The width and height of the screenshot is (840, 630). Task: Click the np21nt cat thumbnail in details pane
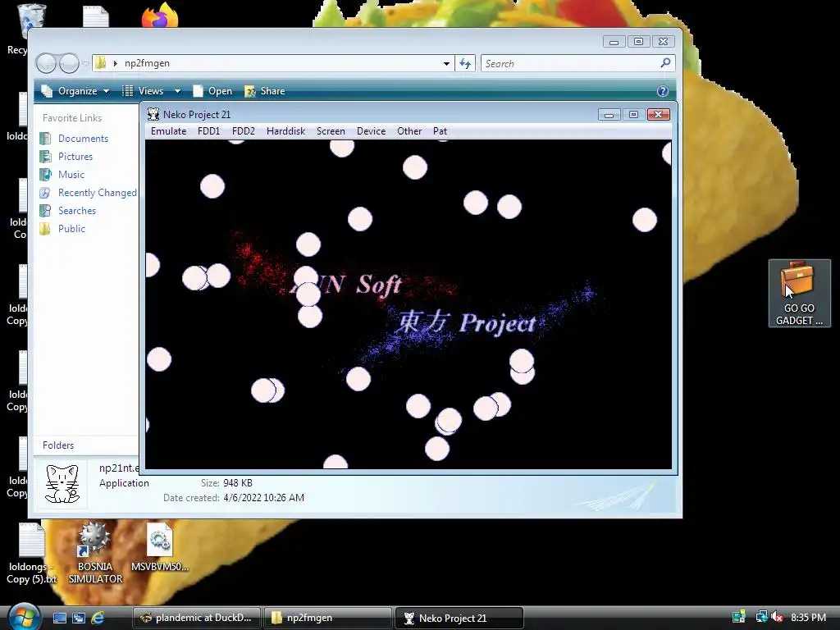(62, 484)
